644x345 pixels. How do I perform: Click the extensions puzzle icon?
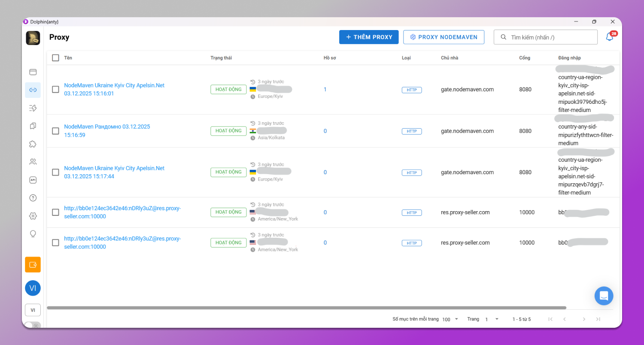coord(33,144)
